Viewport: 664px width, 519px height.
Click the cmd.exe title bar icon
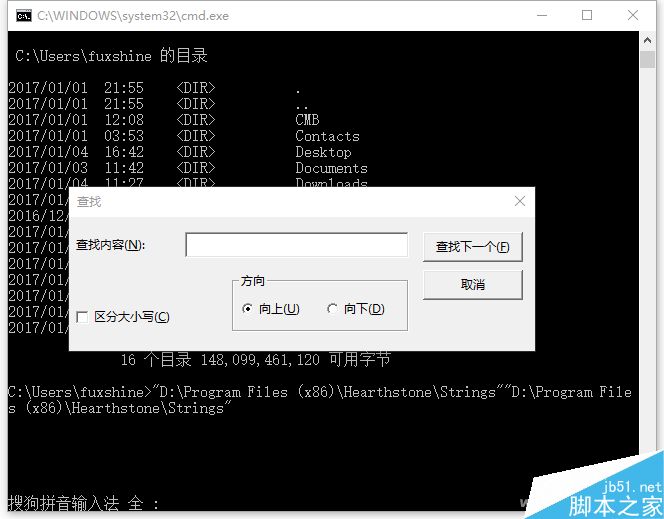pos(24,16)
